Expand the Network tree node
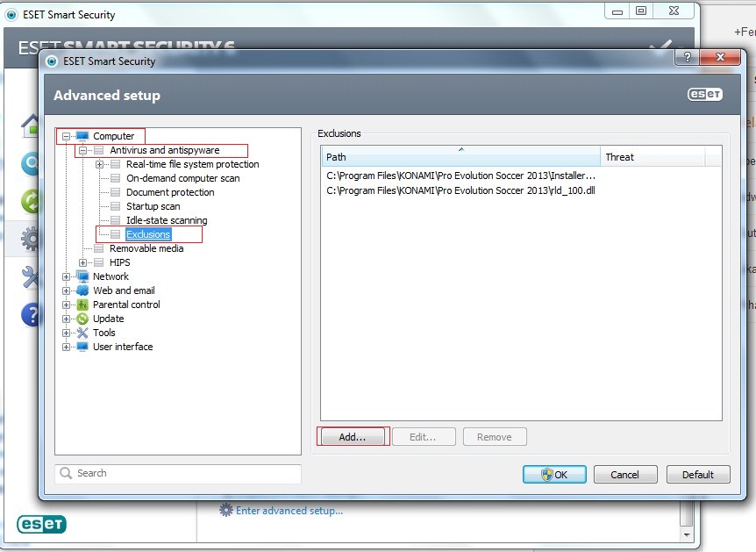This screenshot has width=756, height=552. coord(66,276)
